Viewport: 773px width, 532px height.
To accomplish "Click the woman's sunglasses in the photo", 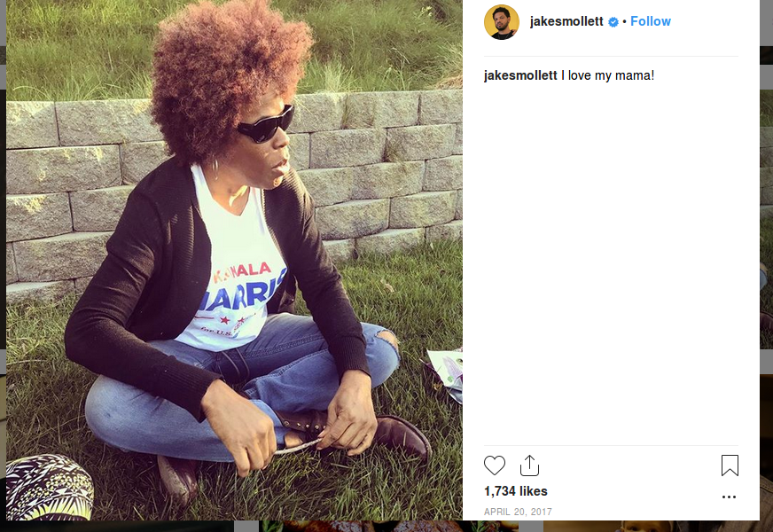I will click(266, 126).
